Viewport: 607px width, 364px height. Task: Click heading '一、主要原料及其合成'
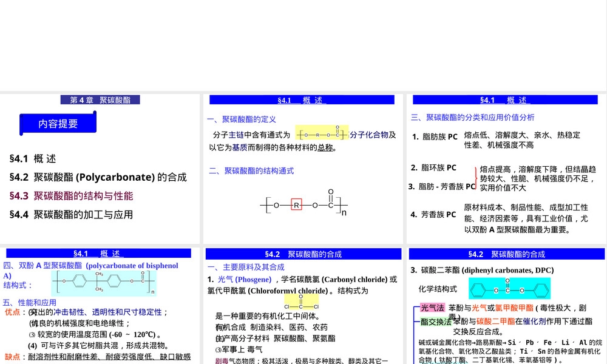click(x=246, y=267)
